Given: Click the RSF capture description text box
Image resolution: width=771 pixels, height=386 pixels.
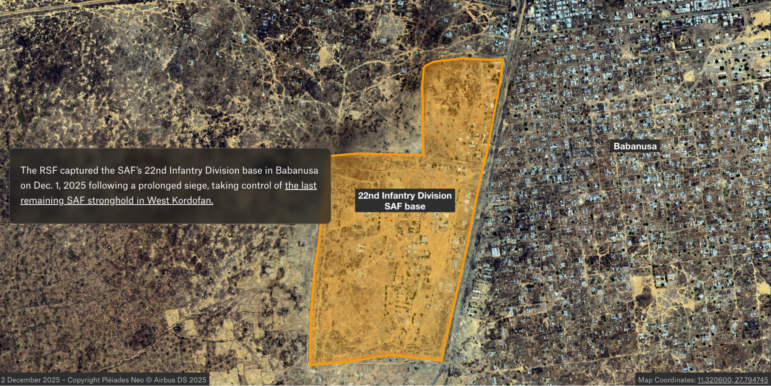Looking at the screenshot, I should (x=170, y=186).
